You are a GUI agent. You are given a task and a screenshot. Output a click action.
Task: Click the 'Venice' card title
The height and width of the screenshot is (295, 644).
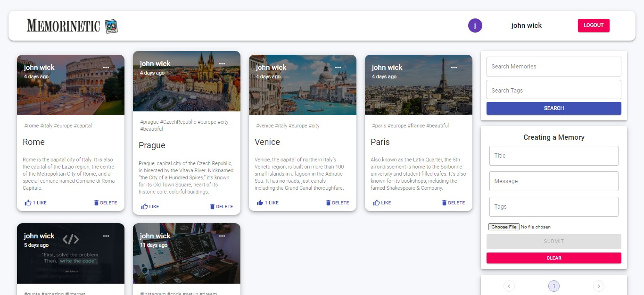[x=267, y=142]
